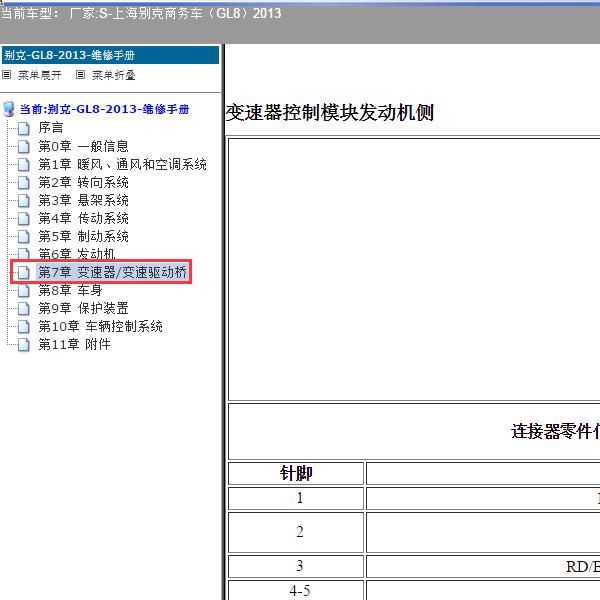
Task: Click the 连接器零件 table heading
Action: coord(555,431)
